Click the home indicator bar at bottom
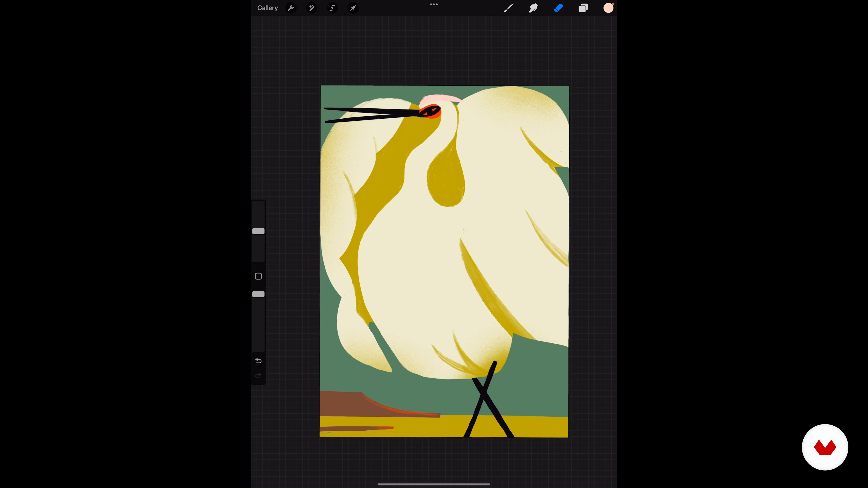 click(x=434, y=484)
